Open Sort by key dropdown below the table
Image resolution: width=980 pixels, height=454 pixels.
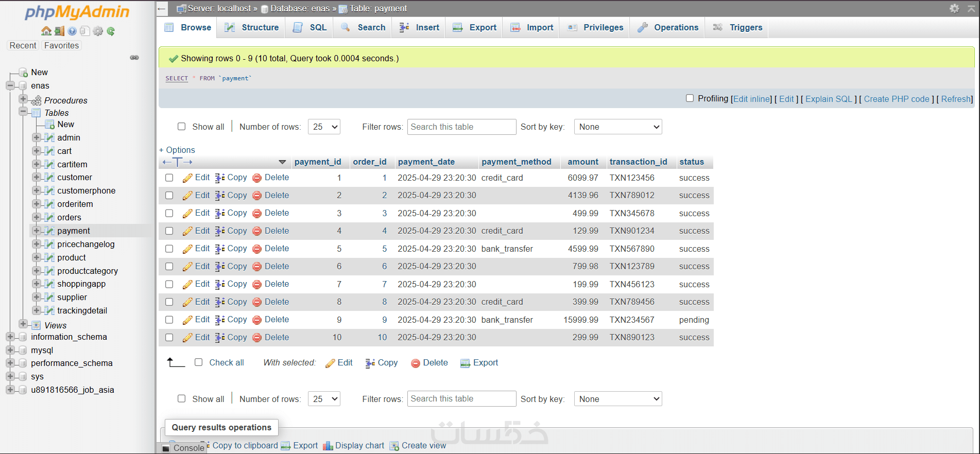618,399
